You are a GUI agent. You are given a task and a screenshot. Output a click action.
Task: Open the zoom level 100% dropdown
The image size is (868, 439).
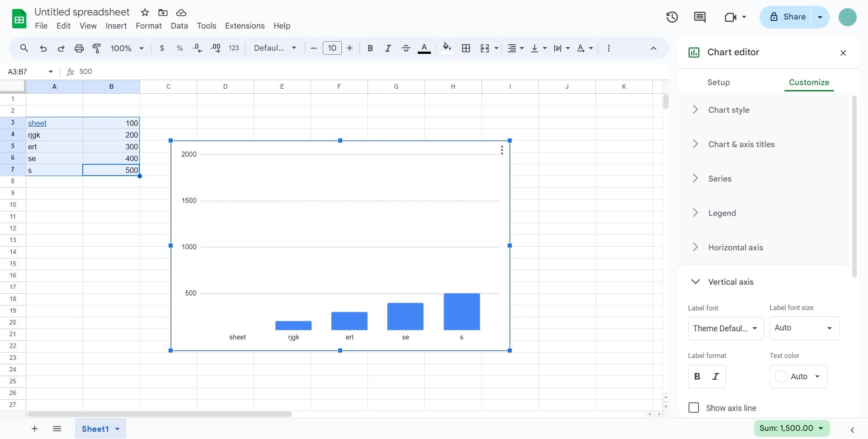(x=127, y=48)
